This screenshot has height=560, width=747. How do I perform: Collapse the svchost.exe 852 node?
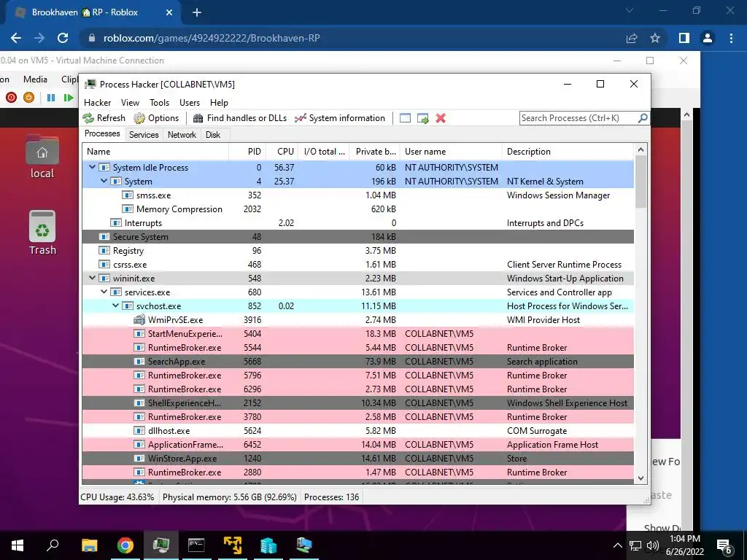click(x=116, y=306)
